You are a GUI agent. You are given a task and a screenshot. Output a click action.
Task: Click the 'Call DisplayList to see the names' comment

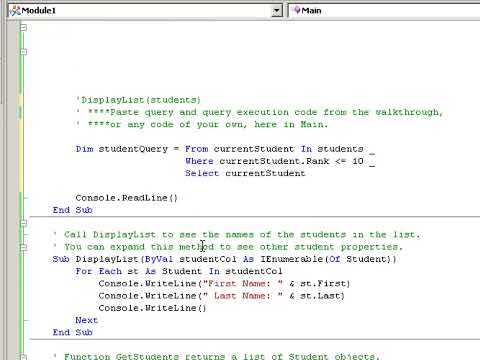[237, 235]
